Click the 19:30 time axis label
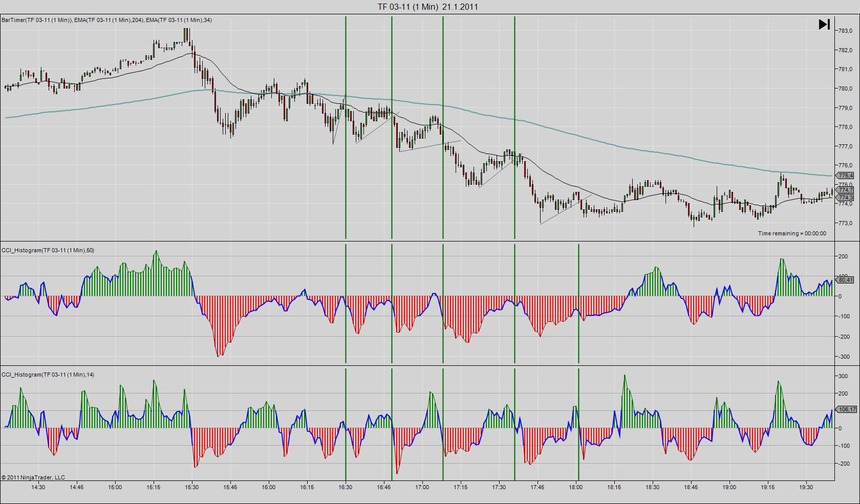Screen dimensions: 860x504 [806, 487]
